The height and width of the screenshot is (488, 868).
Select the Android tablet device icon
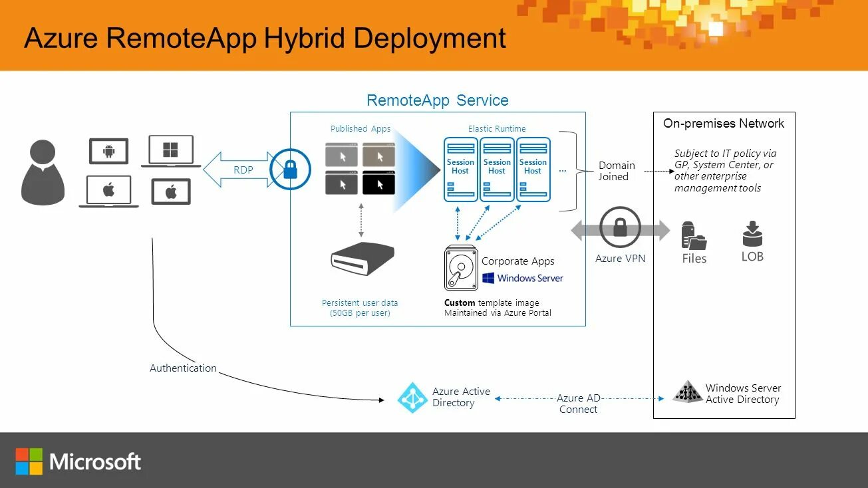tap(109, 152)
